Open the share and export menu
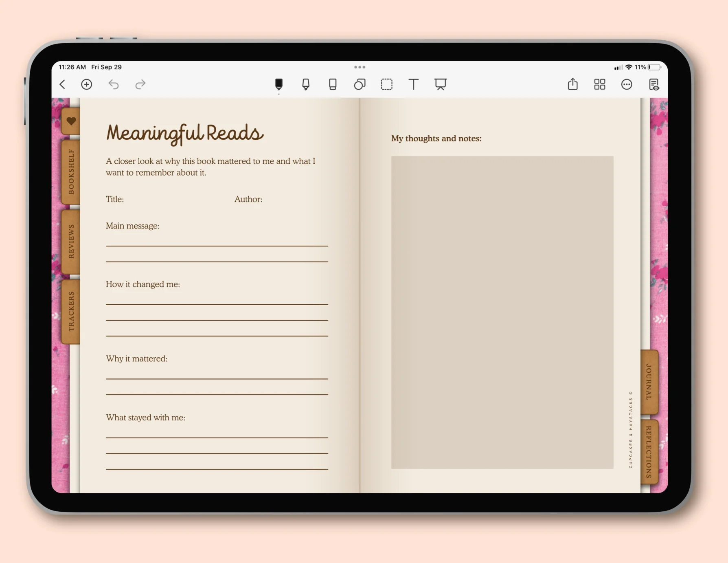 pos(573,84)
